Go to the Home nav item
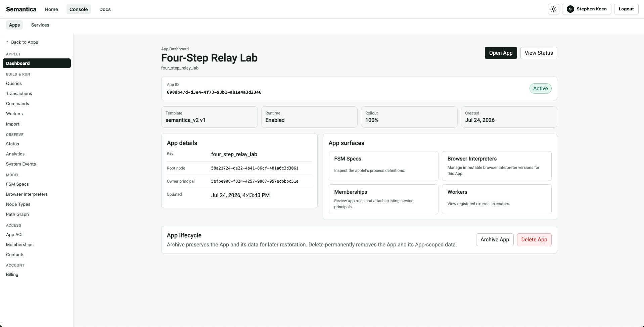Screen dimensions: 644x327 click(x=51, y=9)
